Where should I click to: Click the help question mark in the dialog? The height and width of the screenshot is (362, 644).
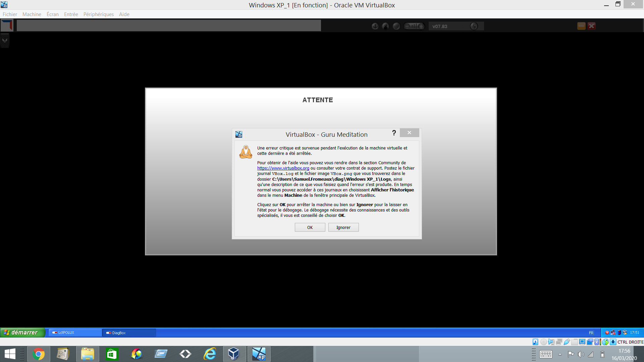pyautogui.click(x=394, y=133)
